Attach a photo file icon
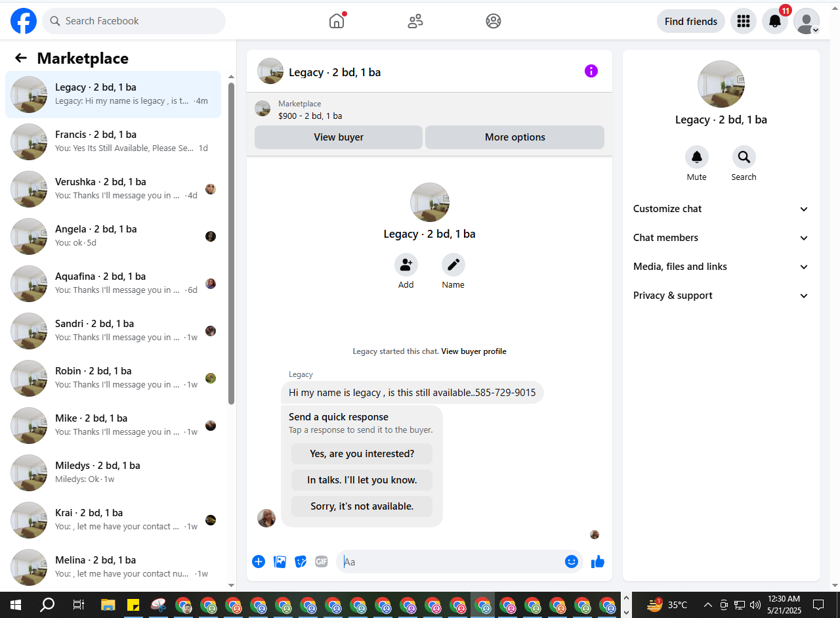 pyautogui.click(x=280, y=562)
